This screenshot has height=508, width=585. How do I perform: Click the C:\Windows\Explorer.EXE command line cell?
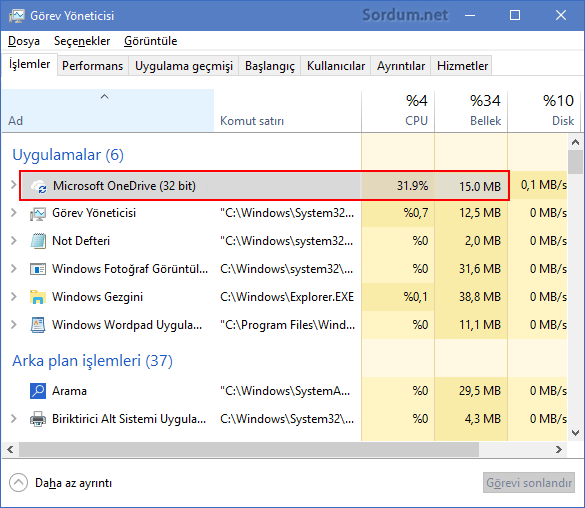point(287,297)
